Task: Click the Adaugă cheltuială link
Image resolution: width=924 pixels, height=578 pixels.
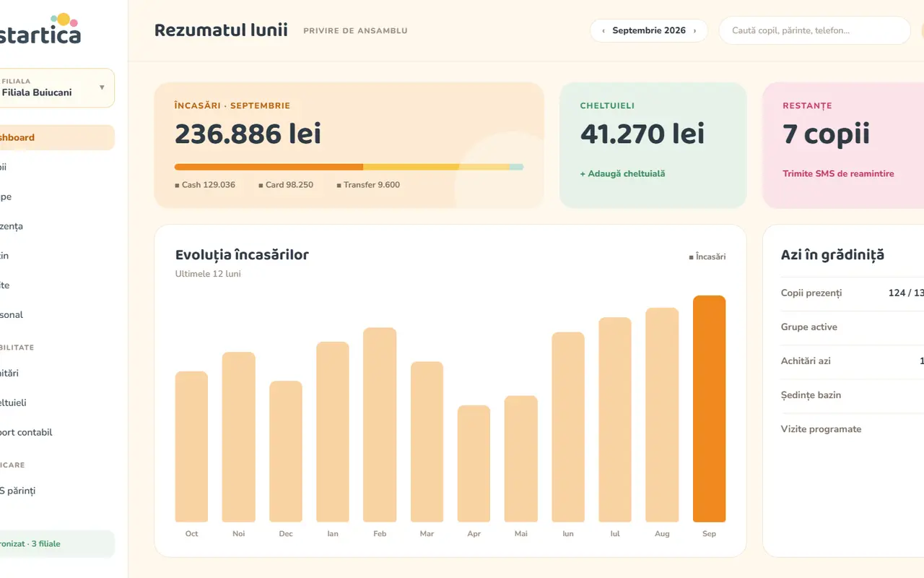Action: [623, 173]
